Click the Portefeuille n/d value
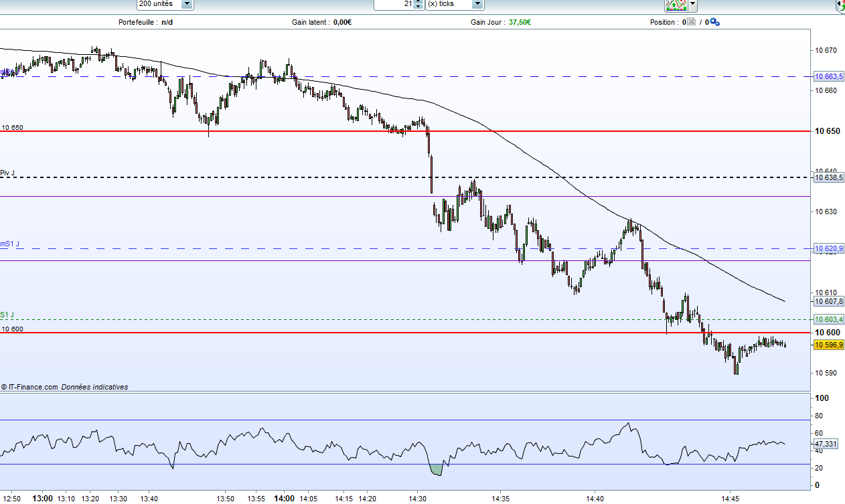Image resolution: width=845 pixels, height=504 pixels. (167, 22)
